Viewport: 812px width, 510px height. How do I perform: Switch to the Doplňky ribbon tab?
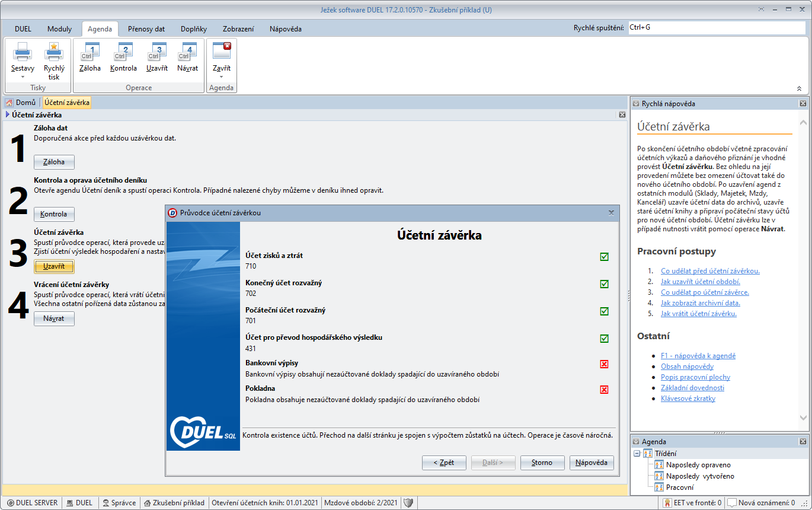point(194,28)
